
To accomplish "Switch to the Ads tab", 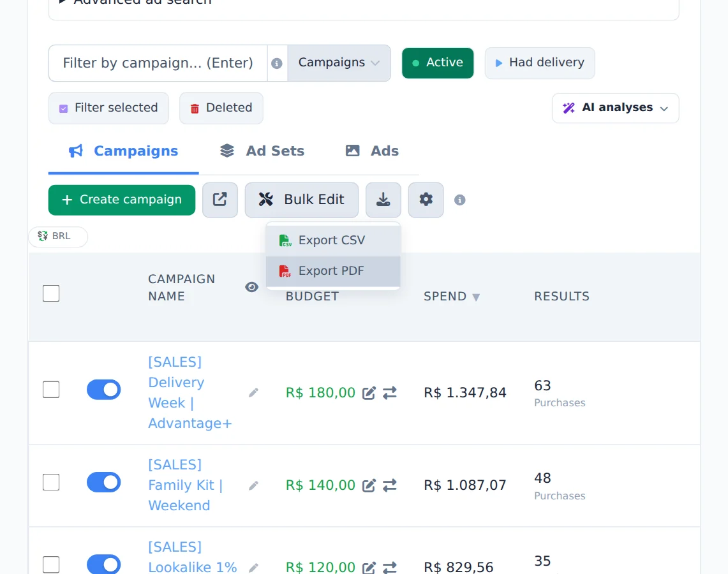I will [372, 151].
